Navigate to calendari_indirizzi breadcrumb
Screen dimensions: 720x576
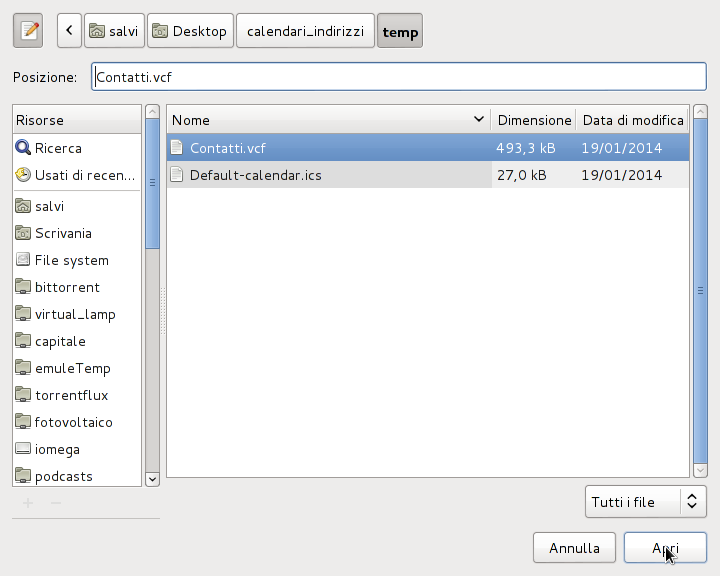(305, 31)
